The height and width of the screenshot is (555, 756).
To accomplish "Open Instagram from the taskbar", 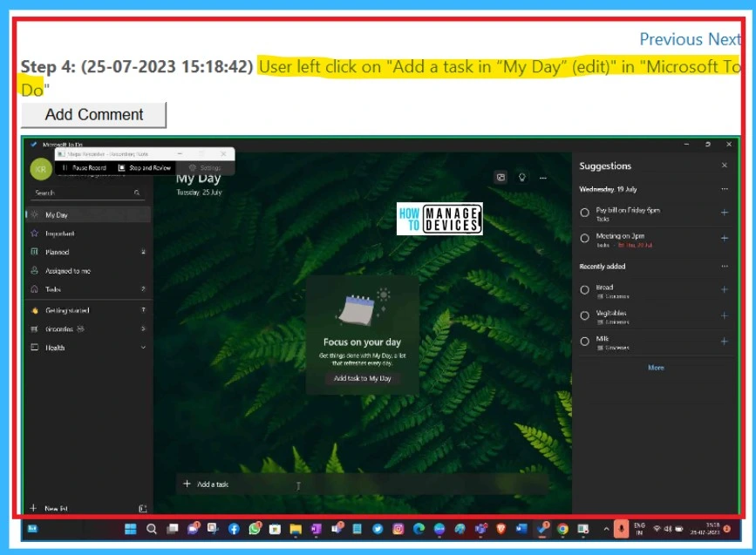I will point(398,529).
